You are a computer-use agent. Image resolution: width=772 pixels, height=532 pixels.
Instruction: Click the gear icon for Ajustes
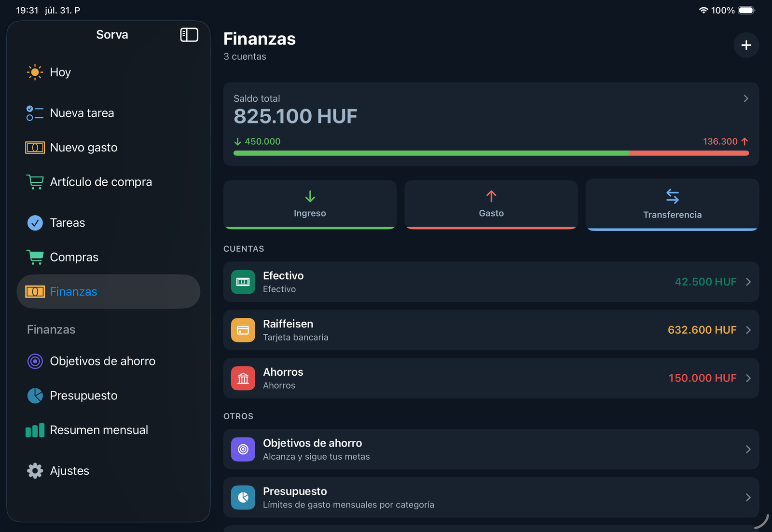35,471
